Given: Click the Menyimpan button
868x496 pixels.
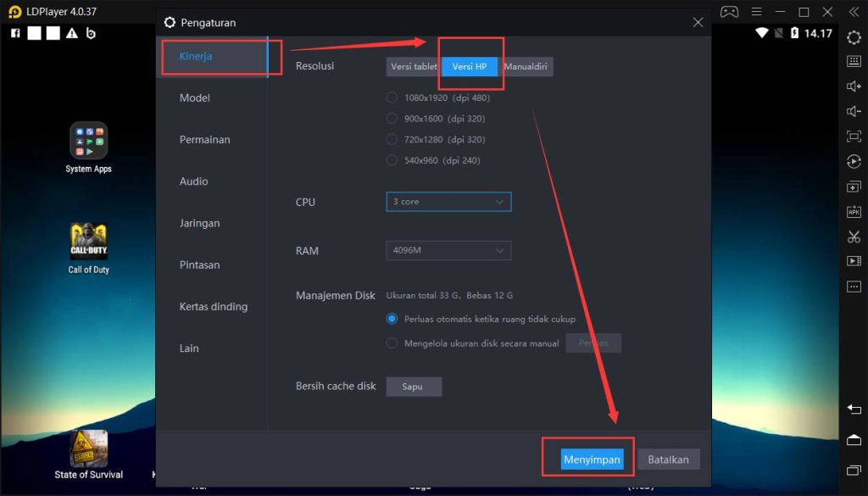Looking at the screenshot, I should coord(592,460).
